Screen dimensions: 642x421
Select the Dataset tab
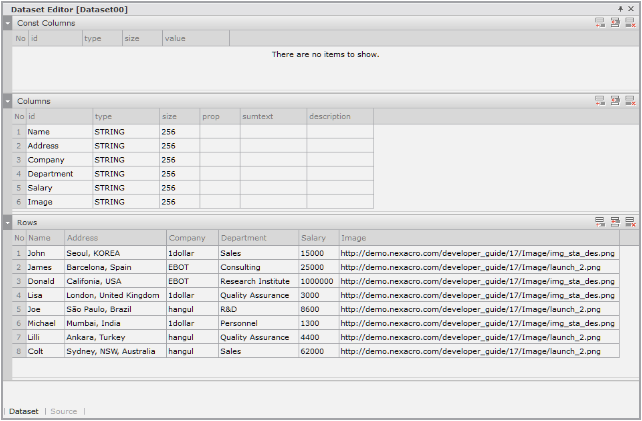point(24,411)
